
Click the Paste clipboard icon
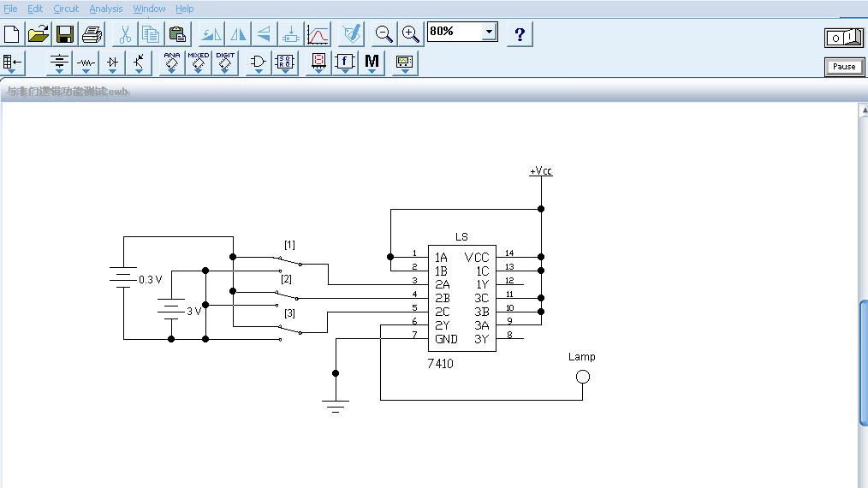point(177,34)
